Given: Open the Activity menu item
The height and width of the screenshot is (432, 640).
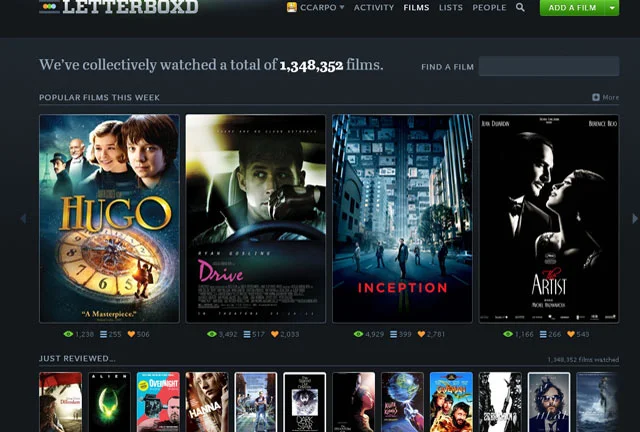Looking at the screenshot, I should [x=374, y=7].
